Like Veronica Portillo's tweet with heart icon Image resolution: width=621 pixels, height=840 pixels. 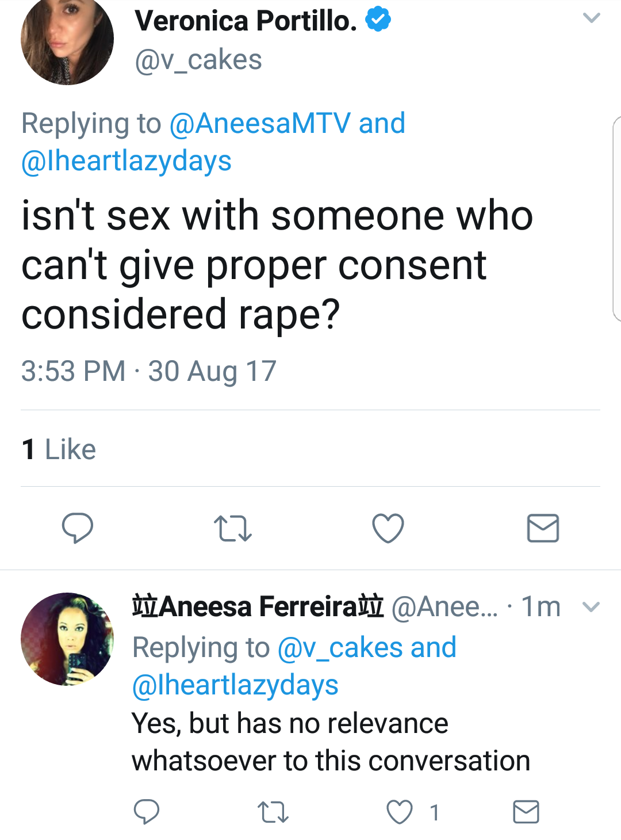coord(388,528)
